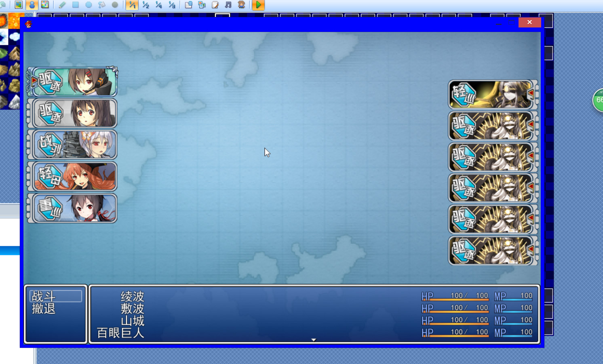The width and height of the screenshot is (603, 364).
Task: Set map zoom to 1/8 scale
Action: (x=172, y=5)
